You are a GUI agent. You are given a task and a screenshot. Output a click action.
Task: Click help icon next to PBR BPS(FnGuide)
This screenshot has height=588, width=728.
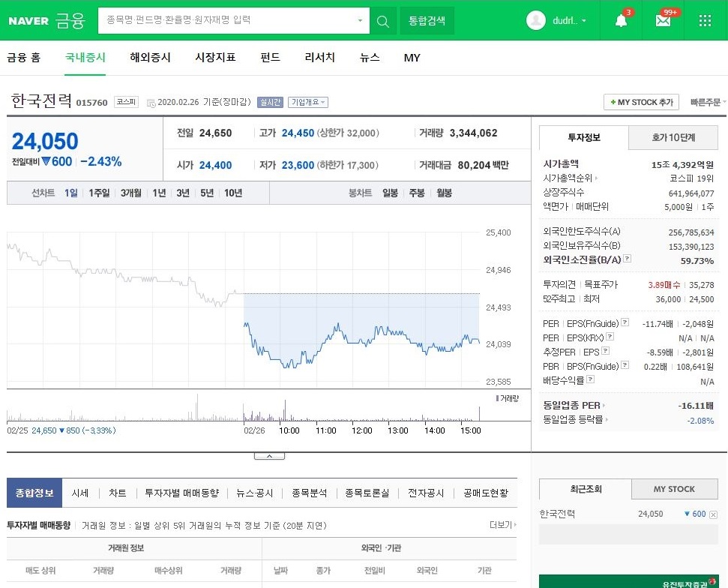click(x=625, y=365)
